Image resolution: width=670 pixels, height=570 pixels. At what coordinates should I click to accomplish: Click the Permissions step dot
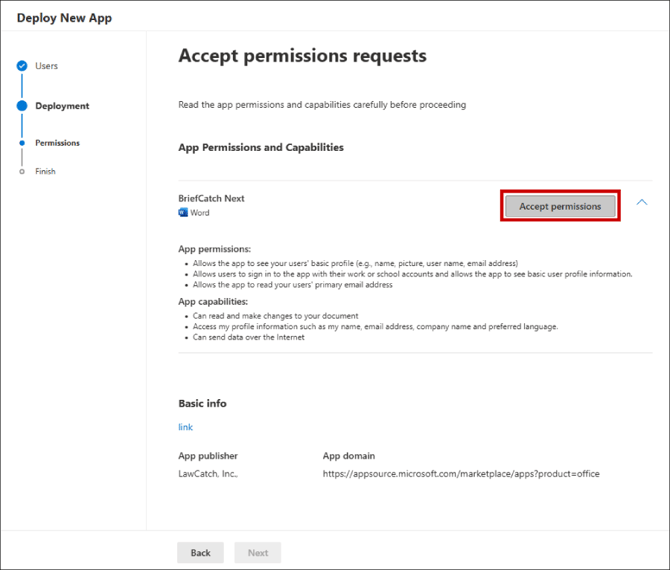[22, 143]
